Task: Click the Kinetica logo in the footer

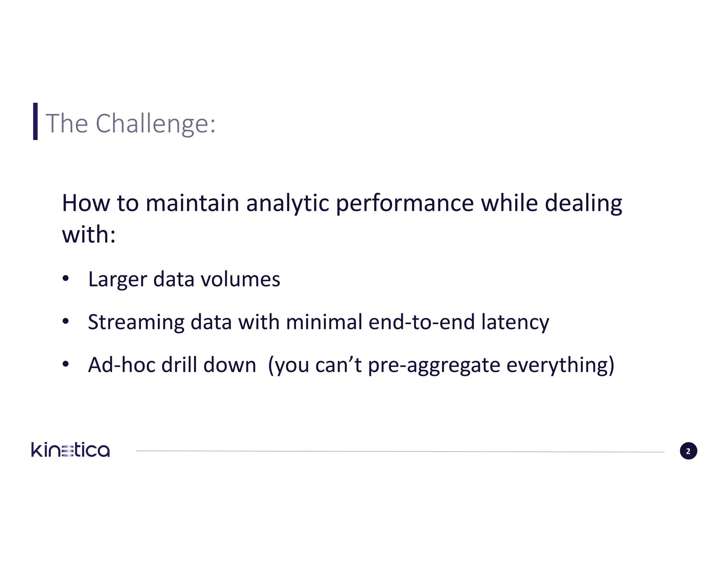Action: tap(70, 450)
